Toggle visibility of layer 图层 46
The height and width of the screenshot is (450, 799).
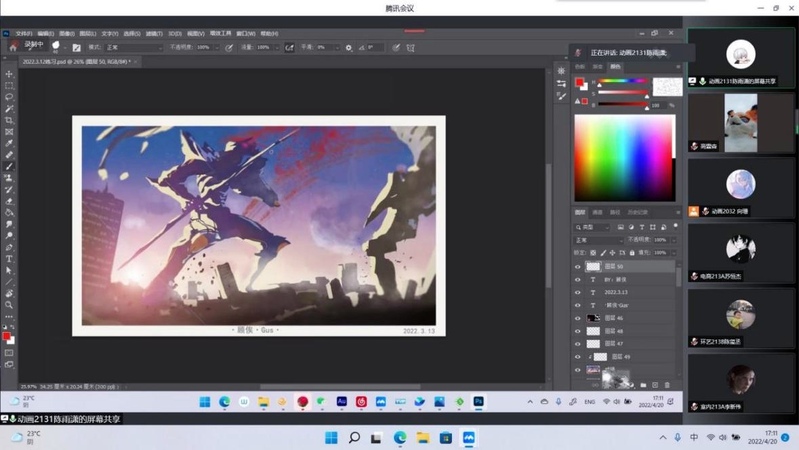[577, 318]
